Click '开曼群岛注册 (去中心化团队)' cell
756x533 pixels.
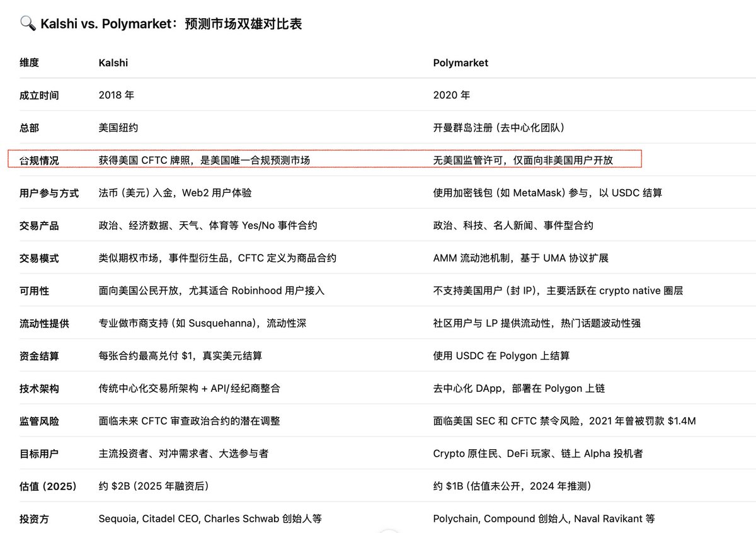499,128
